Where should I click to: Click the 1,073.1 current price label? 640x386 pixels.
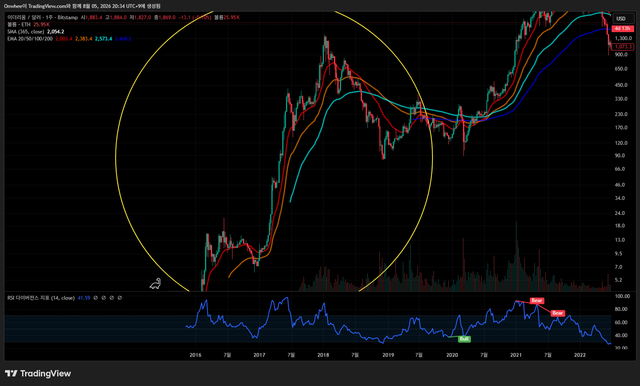coord(623,47)
